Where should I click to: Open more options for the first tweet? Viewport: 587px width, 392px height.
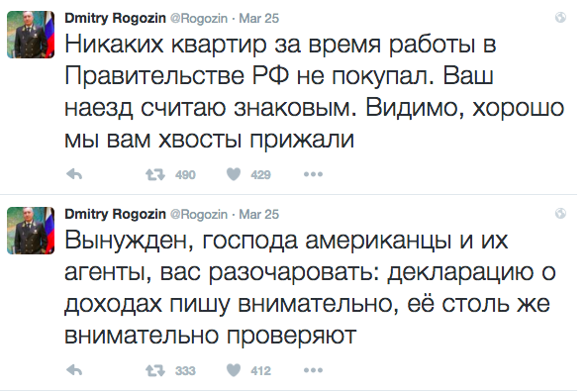pos(314,174)
